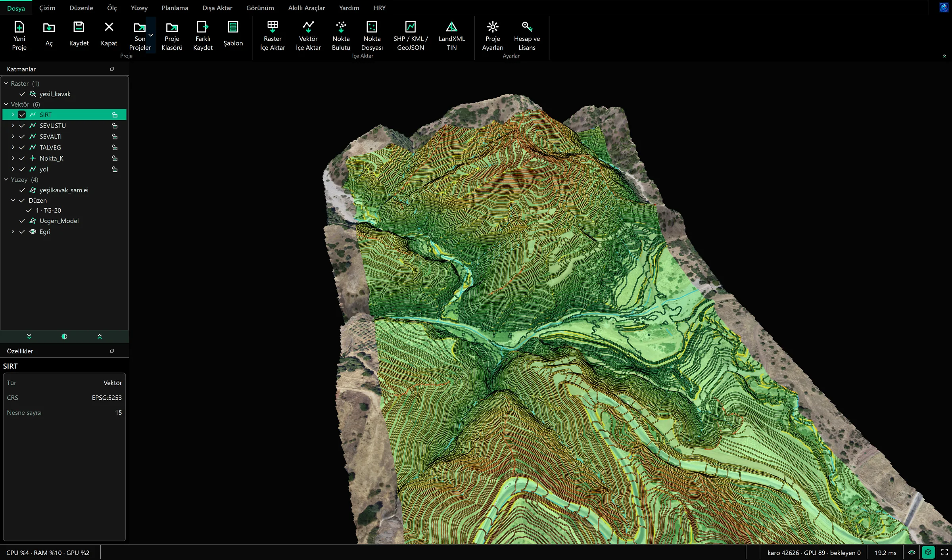Expand the SEVALTI layer node
Screen dimensions: 952x560
click(x=13, y=136)
